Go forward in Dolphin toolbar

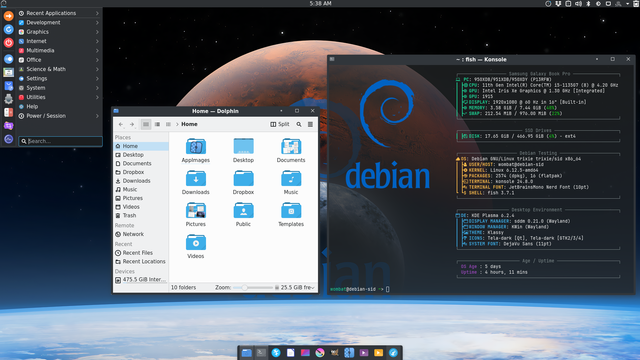[x=132, y=124]
